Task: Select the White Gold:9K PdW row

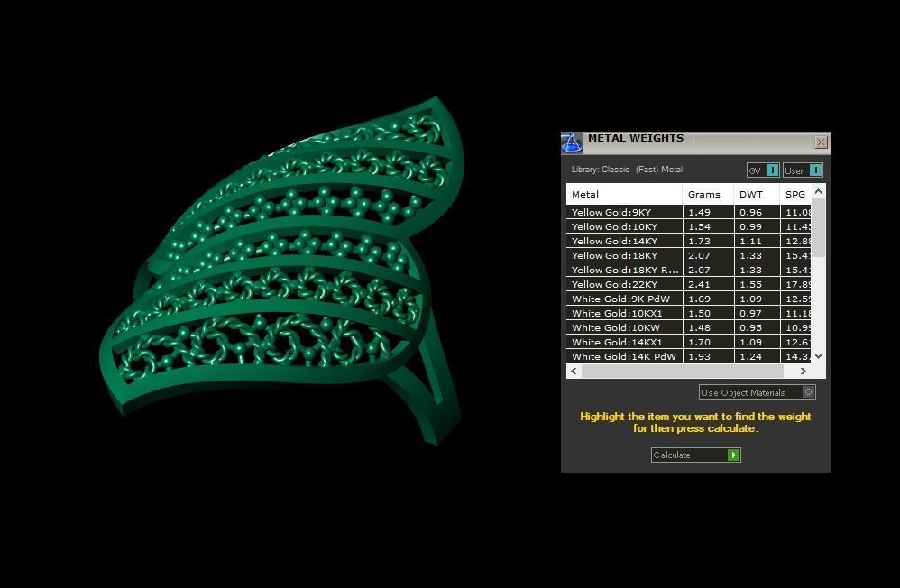Action: 689,298
